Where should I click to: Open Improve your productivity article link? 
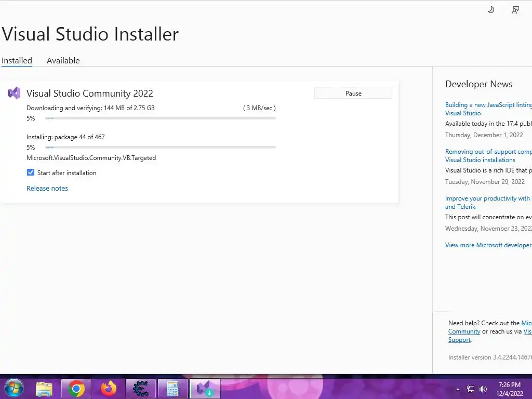(488, 203)
